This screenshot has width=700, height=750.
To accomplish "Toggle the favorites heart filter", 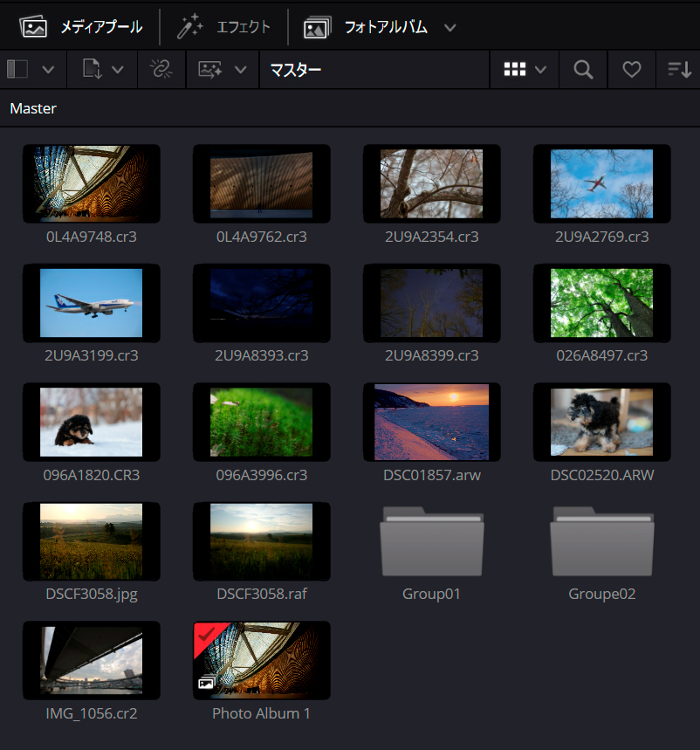I will point(631,68).
